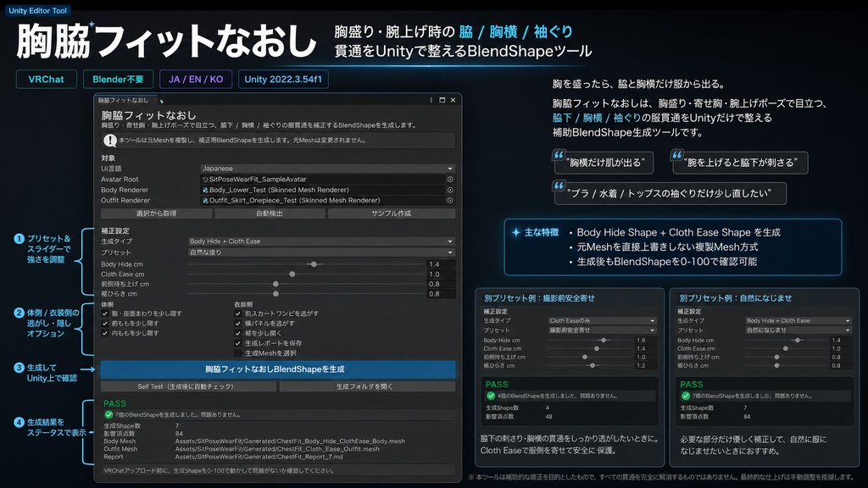Click the exclamation info icon in the notice box
Viewport: 868px width, 488px height.
click(x=110, y=141)
